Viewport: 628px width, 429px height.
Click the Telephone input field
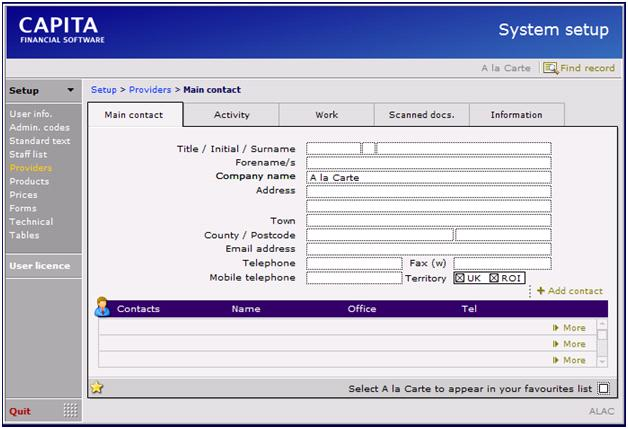tap(354, 264)
